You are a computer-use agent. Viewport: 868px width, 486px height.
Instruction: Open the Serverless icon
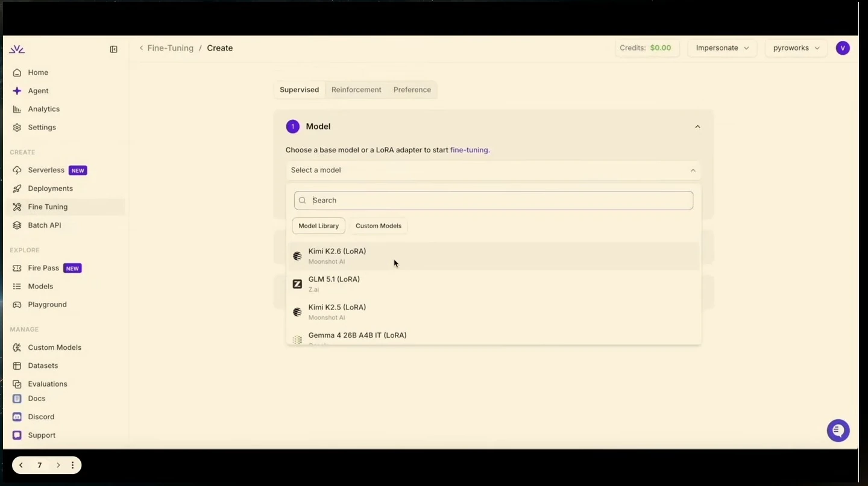tap(17, 170)
